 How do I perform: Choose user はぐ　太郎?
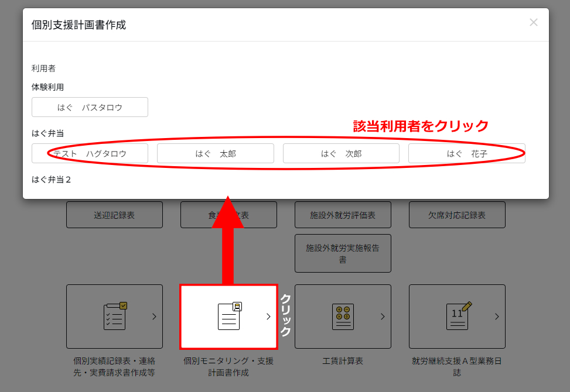coord(215,154)
